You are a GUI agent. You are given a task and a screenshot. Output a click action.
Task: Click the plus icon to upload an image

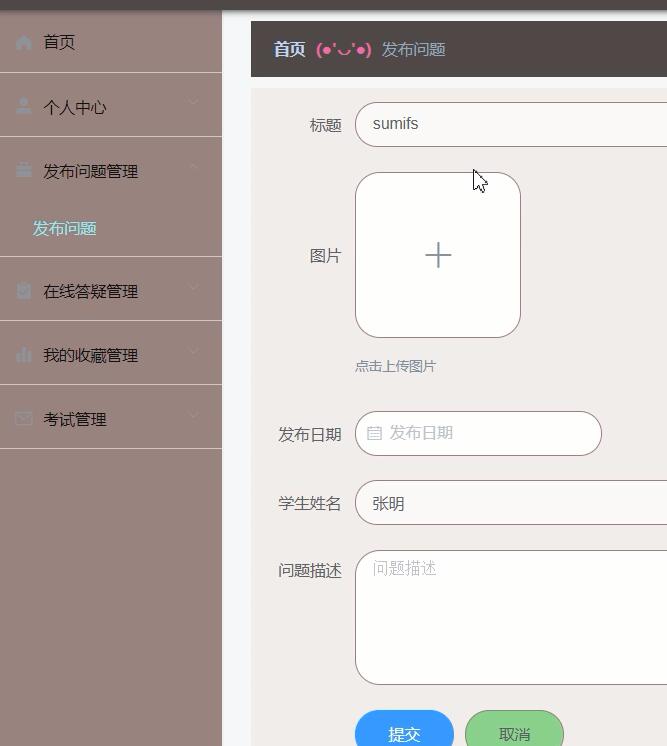coord(438,255)
